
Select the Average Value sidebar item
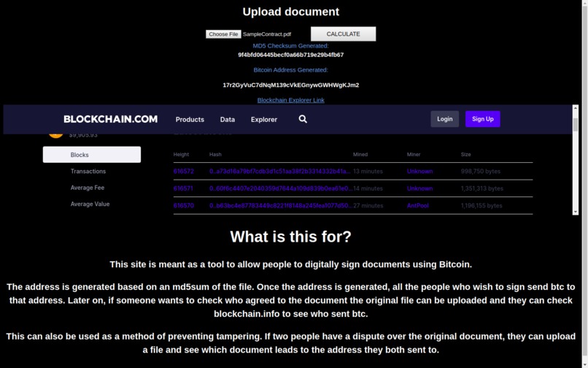pyautogui.click(x=90, y=204)
